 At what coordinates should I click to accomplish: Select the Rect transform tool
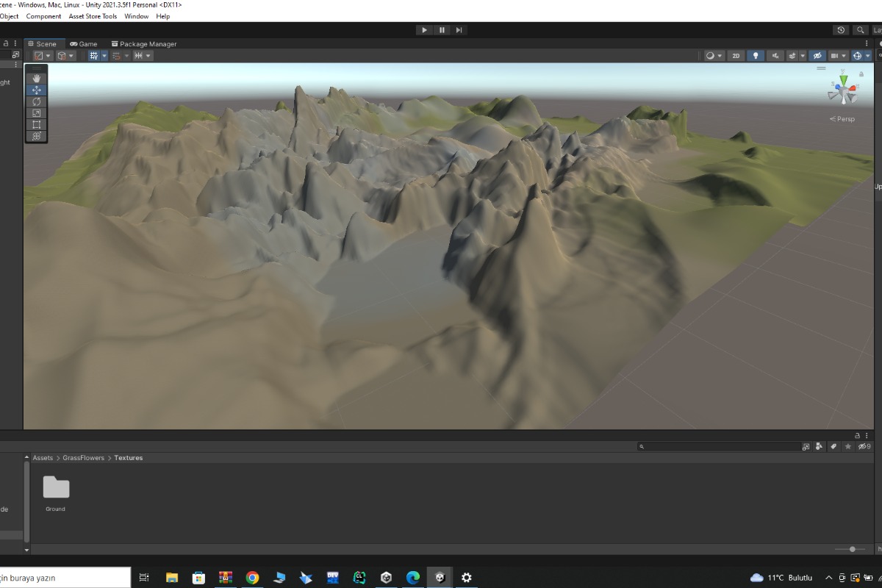36,125
